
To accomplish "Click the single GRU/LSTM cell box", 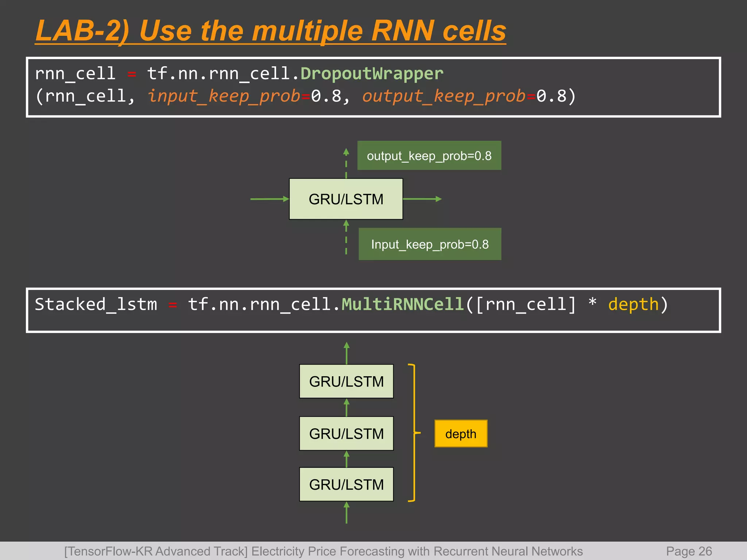I will coord(346,199).
